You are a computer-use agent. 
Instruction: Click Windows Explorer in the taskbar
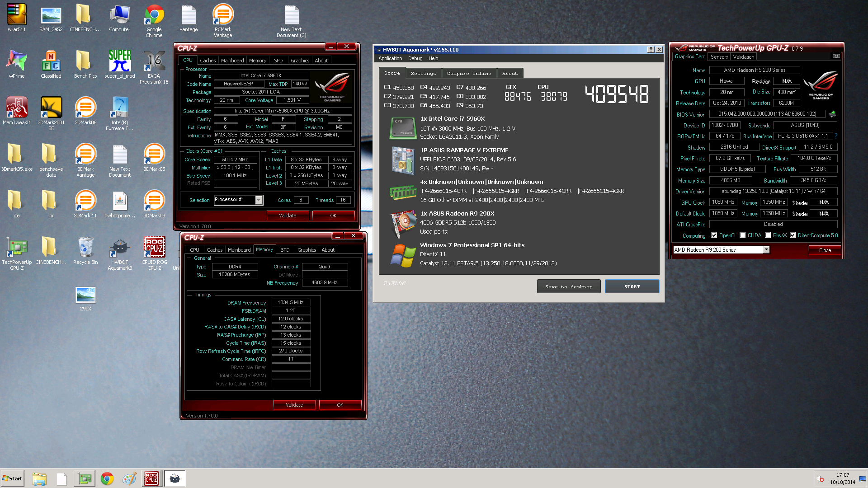[x=39, y=479]
